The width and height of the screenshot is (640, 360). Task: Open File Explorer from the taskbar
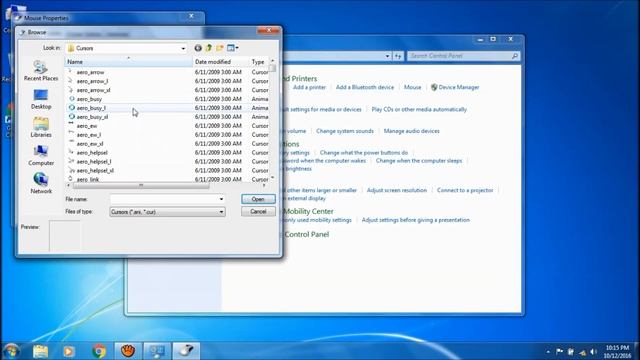40,351
